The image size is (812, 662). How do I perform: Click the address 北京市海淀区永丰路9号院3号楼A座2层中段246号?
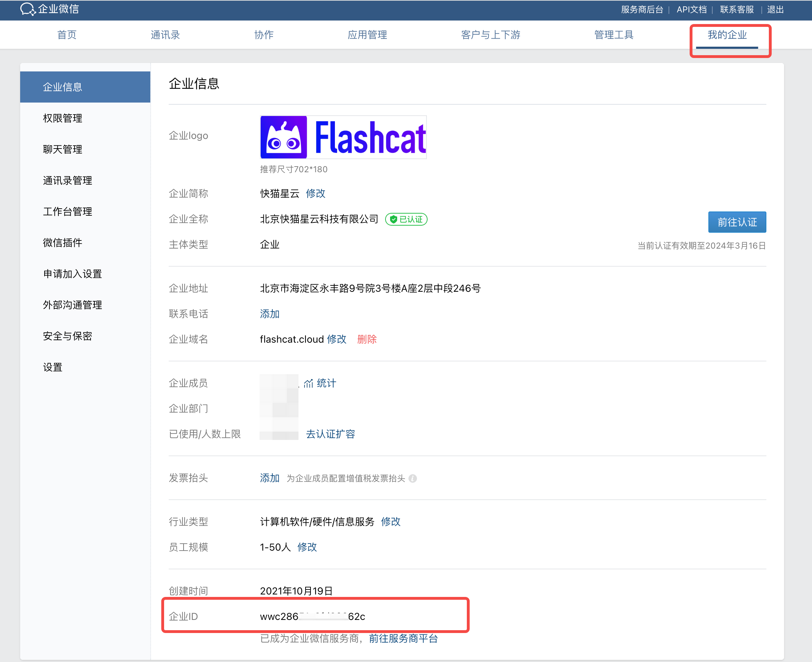point(370,288)
